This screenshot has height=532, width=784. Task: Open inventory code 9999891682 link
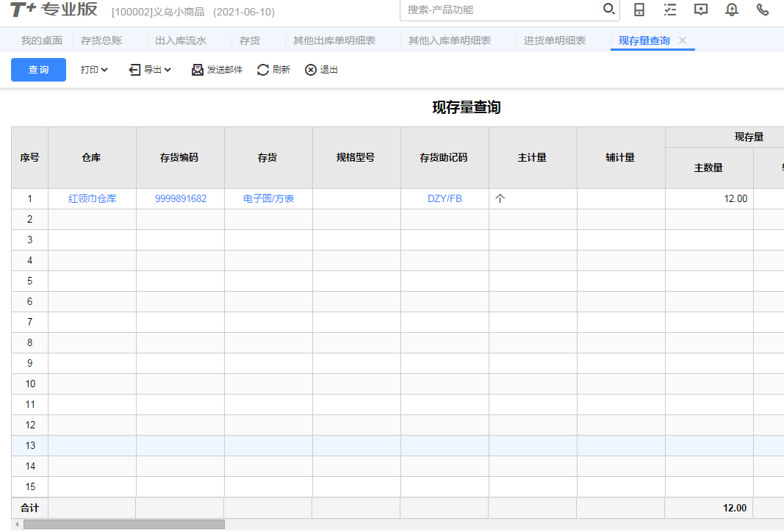click(181, 198)
